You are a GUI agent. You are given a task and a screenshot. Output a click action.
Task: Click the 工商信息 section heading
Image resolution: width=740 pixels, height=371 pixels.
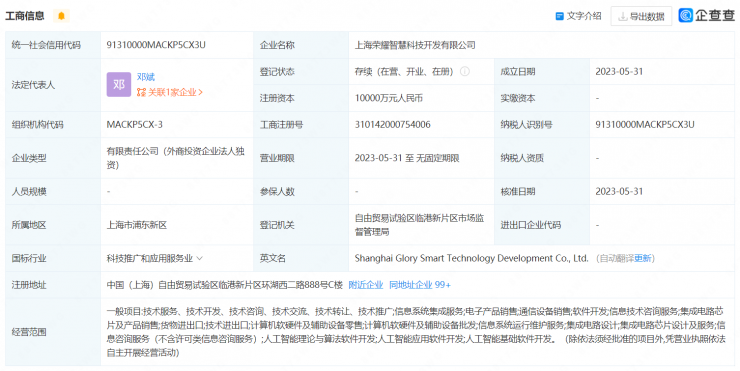coord(25,16)
